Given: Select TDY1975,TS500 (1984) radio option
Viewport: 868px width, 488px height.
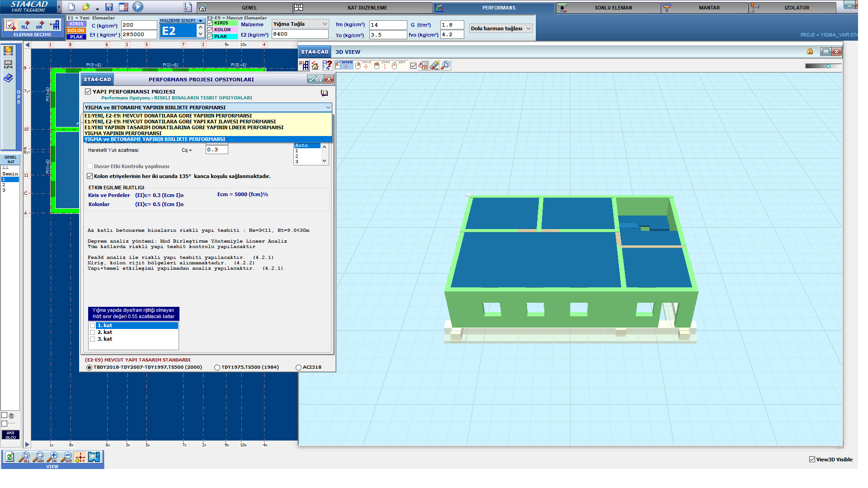Looking at the screenshot, I should pyautogui.click(x=217, y=368).
